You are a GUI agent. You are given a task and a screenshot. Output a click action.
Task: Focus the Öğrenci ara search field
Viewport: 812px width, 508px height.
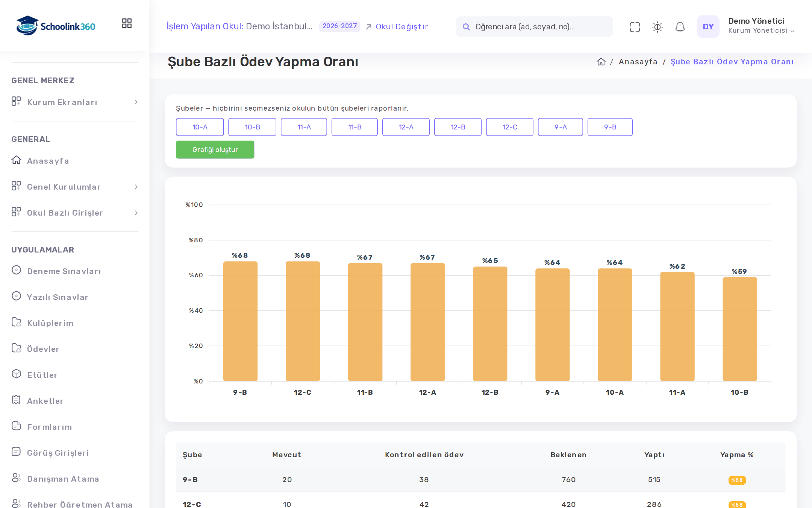(534, 27)
